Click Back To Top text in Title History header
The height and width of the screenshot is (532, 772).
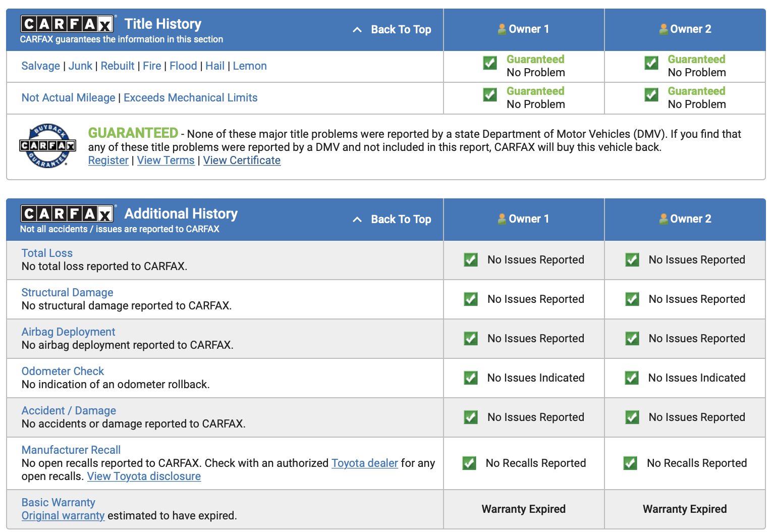tap(401, 30)
